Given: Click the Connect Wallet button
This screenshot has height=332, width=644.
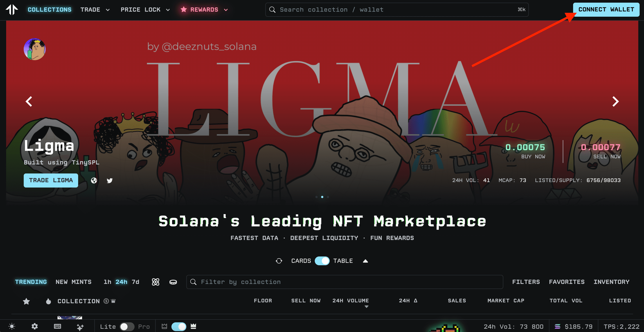Looking at the screenshot, I should [x=606, y=9].
